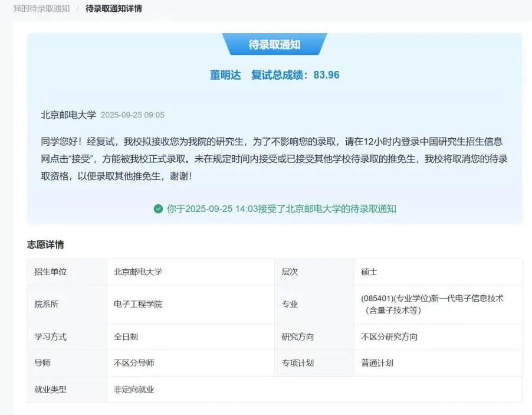
Task: Click the 不区分导师 advisor value
Action: [x=133, y=363]
